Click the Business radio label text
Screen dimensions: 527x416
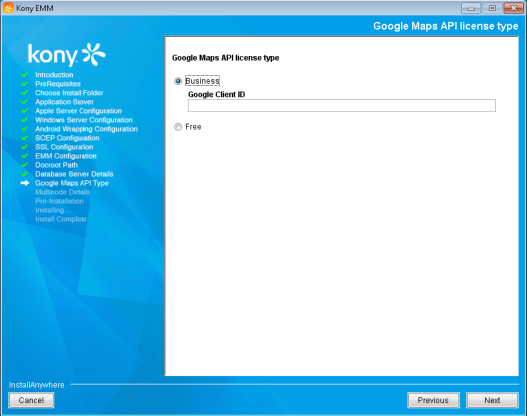pyautogui.click(x=202, y=81)
